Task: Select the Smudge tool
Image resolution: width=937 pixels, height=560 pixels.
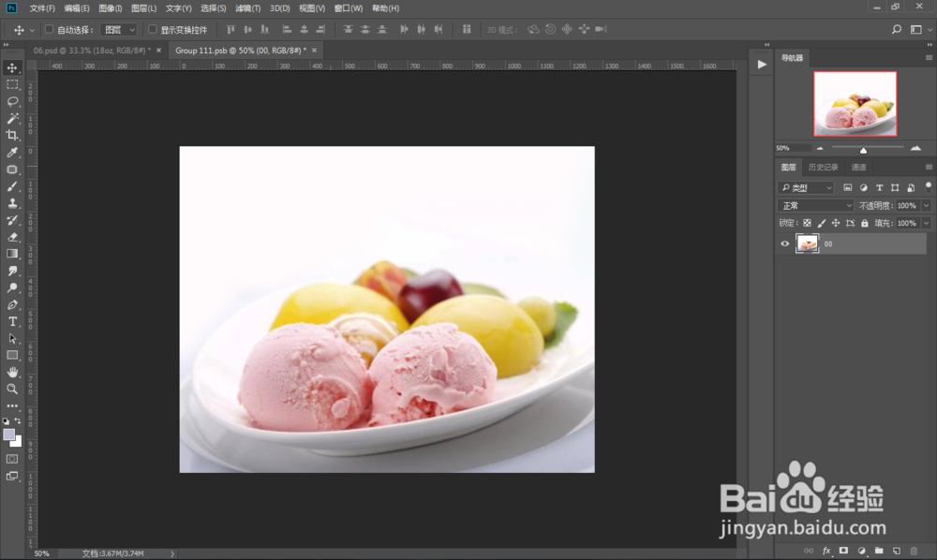Action: coord(12,271)
